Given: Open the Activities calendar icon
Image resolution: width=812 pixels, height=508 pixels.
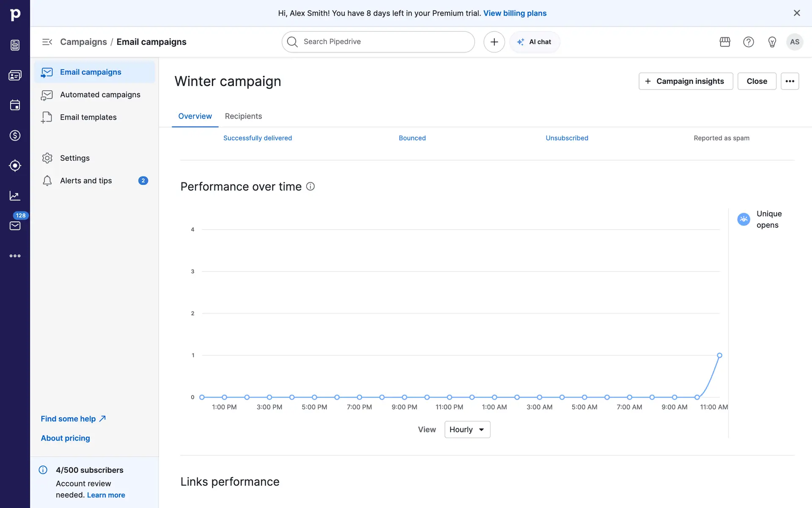Looking at the screenshot, I should [15, 105].
